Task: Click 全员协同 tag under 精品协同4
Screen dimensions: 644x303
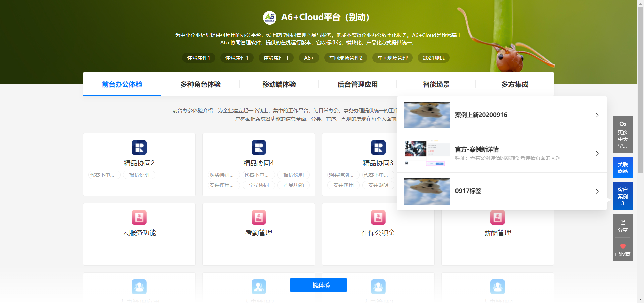Action: (259, 185)
